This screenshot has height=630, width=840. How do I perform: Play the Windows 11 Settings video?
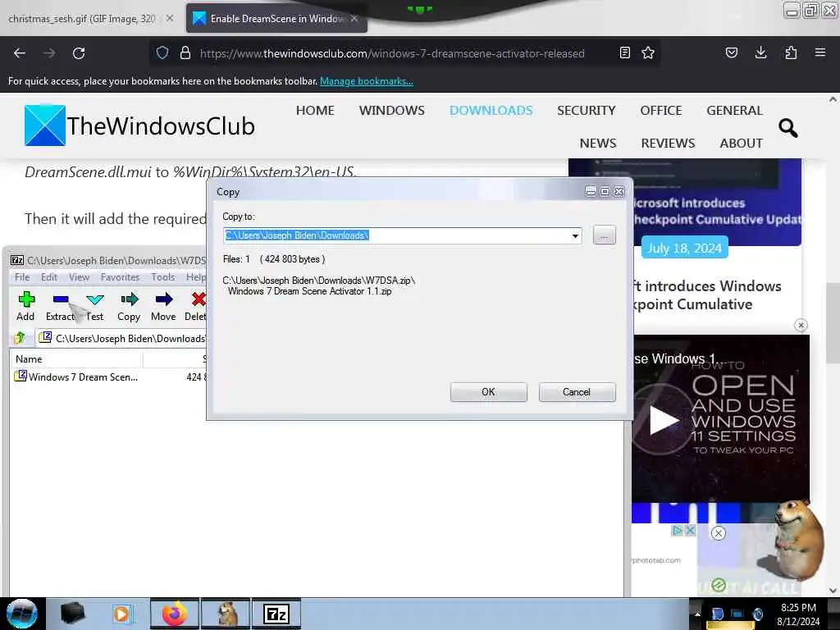pyautogui.click(x=663, y=420)
